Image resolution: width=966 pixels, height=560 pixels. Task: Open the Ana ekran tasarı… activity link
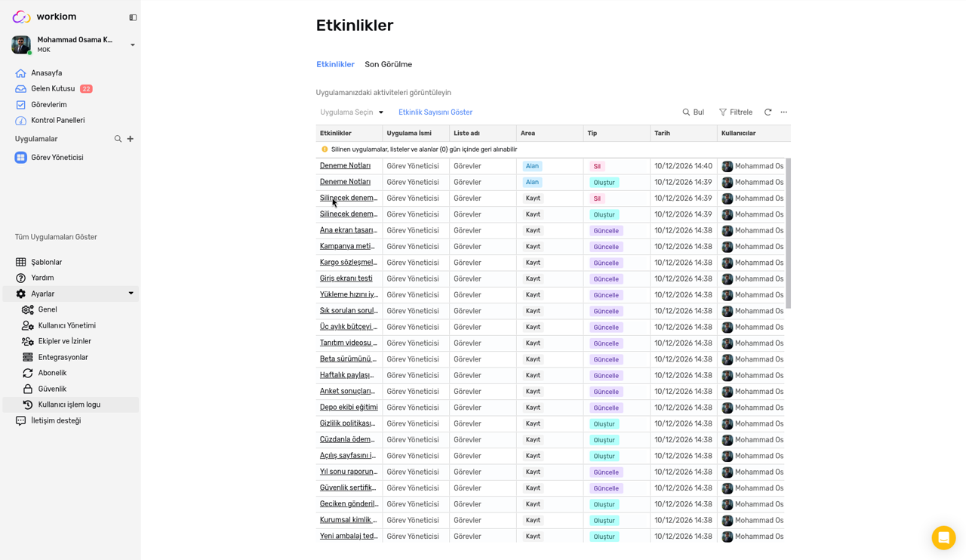(348, 230)
